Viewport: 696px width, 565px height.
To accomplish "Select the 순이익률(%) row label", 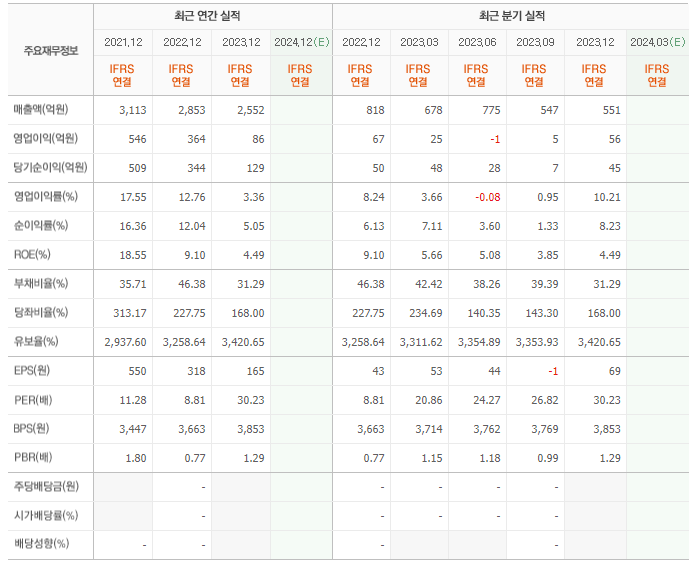I will point(41,225).
